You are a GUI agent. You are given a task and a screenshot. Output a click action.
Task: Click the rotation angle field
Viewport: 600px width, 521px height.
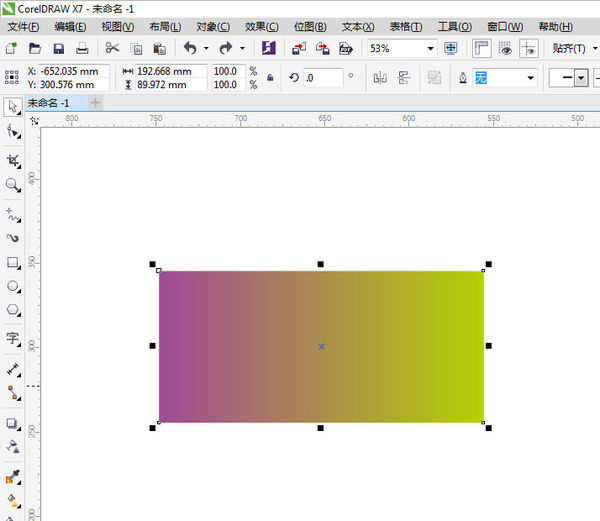323,78
